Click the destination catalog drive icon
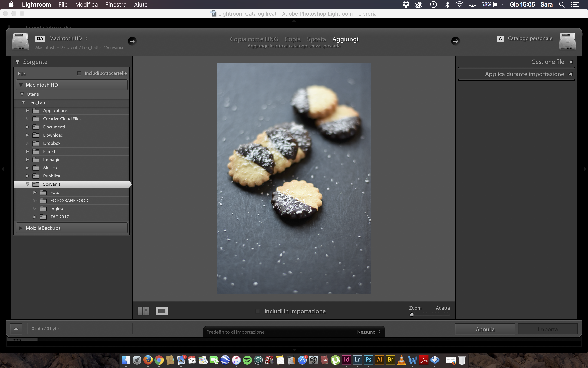This screenshot has width=588, height=368. 567,41
